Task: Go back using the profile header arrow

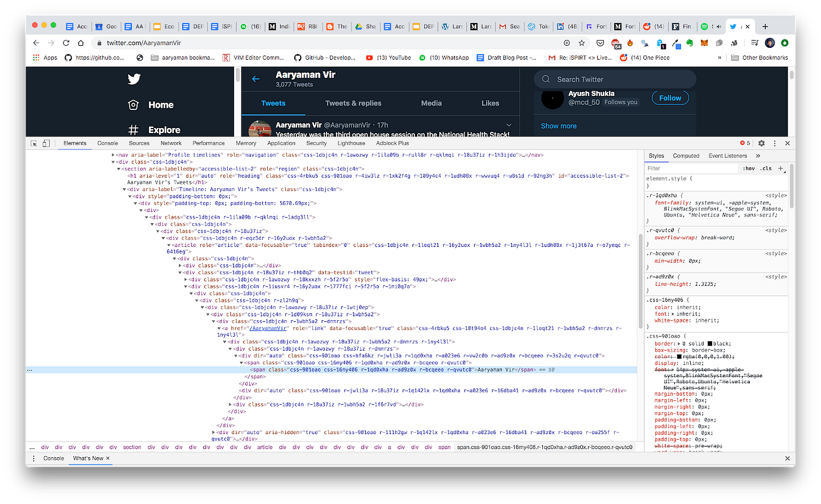Action: (255, 79)
